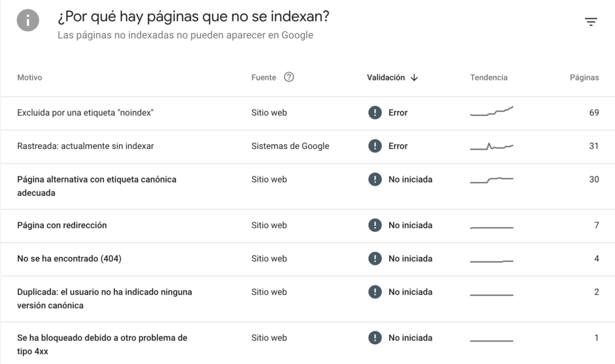Click the Tendencia column header
Image resolution: width=615 pixels, height=364 pixels.
coord(489,77)
